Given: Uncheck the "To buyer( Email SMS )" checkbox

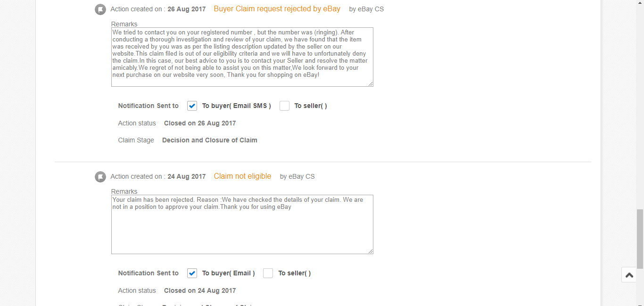Looking at the screenshot, I should (192, 106).
